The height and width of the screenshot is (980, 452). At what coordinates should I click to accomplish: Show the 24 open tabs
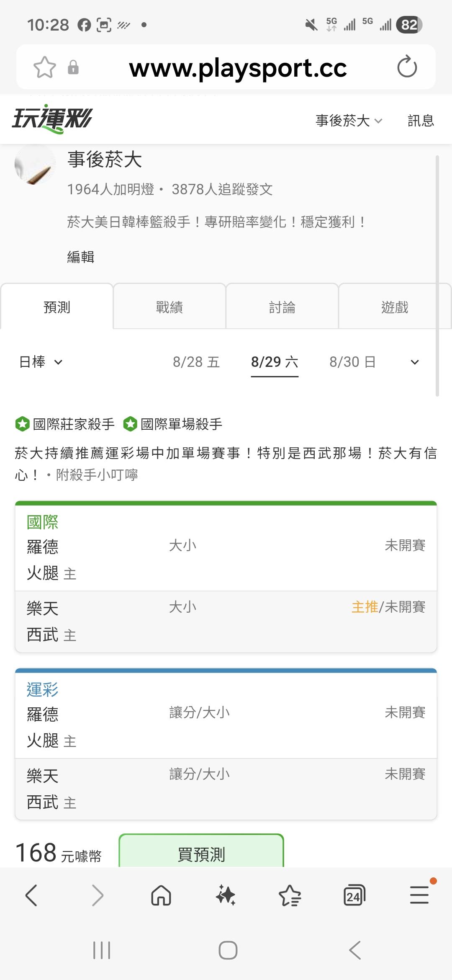(x=354, y=896)
